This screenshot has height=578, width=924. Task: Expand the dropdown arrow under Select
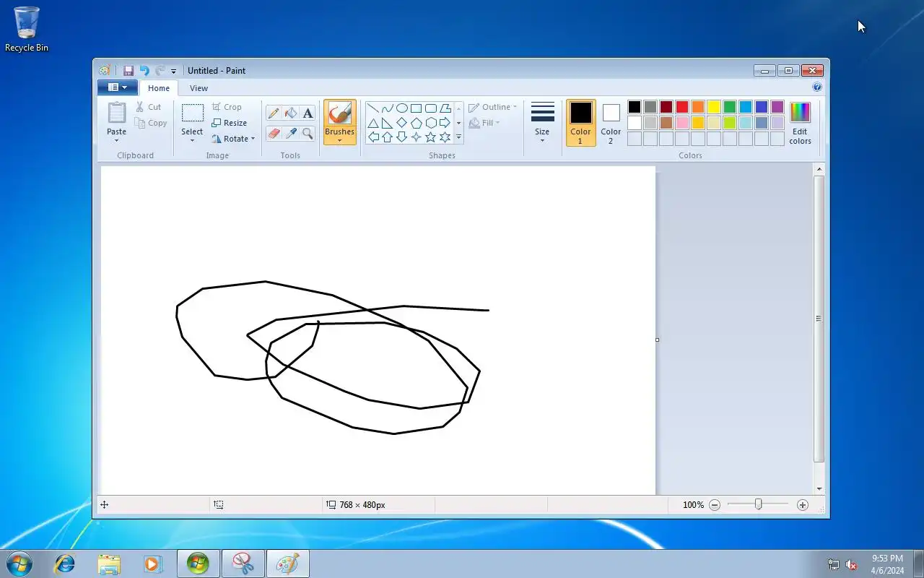coord(192,140)
